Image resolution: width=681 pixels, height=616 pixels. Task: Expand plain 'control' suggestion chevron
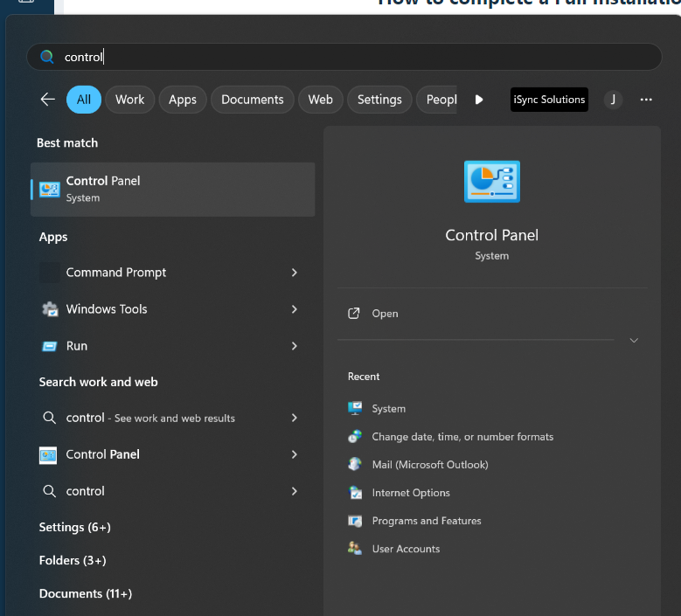point(295,491)
